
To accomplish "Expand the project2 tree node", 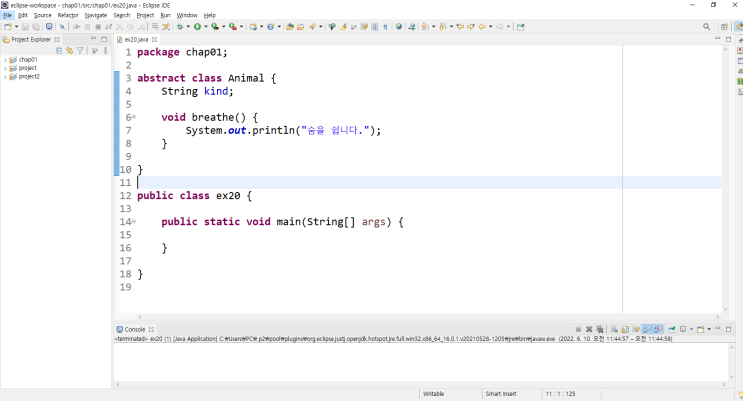I will pyautogui.click(x=5, y=76).
